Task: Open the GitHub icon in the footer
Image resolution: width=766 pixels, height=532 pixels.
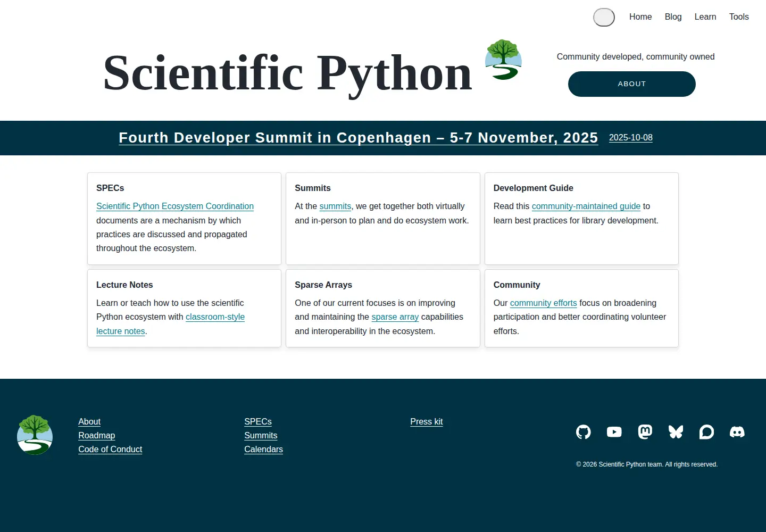Action: tap(584, 432)
